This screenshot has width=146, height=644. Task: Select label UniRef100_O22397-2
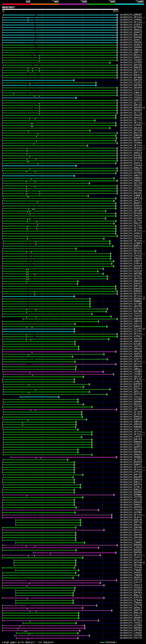click(x=132, y=329)
